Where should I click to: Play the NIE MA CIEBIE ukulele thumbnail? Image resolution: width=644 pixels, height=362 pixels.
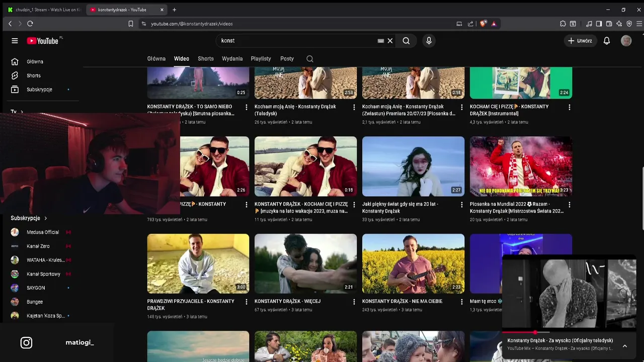coord(413,263)
